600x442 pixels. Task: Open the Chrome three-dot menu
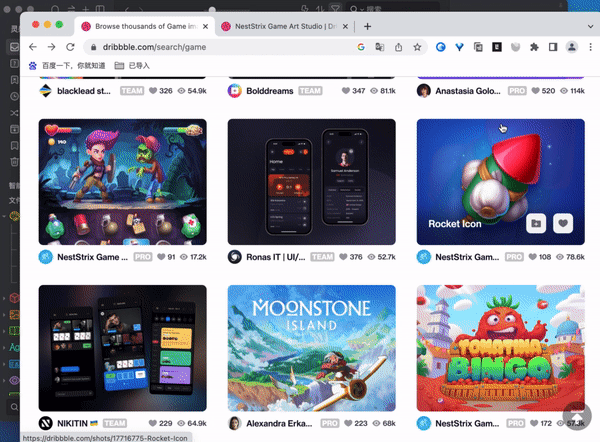pos(590,47)
